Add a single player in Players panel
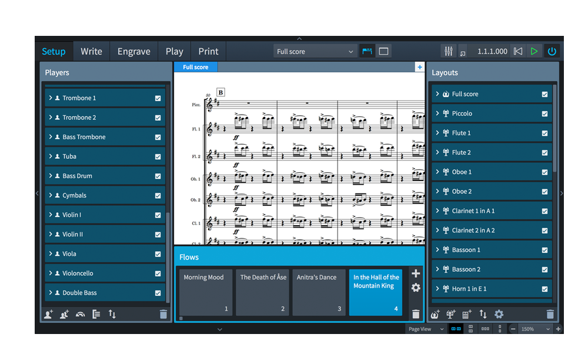588x364 pixels. coord(48,315)
